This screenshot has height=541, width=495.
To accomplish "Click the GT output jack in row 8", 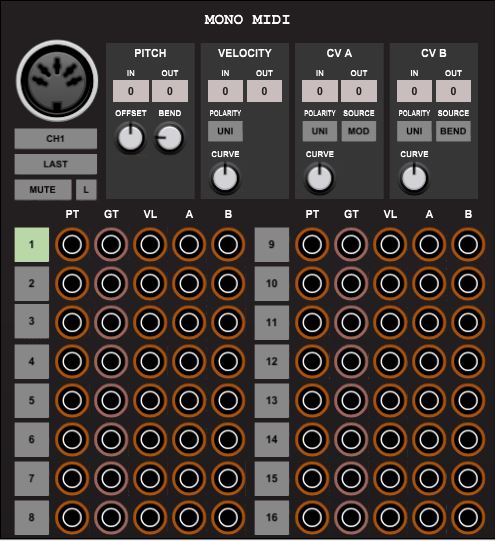I will [111, 518].
